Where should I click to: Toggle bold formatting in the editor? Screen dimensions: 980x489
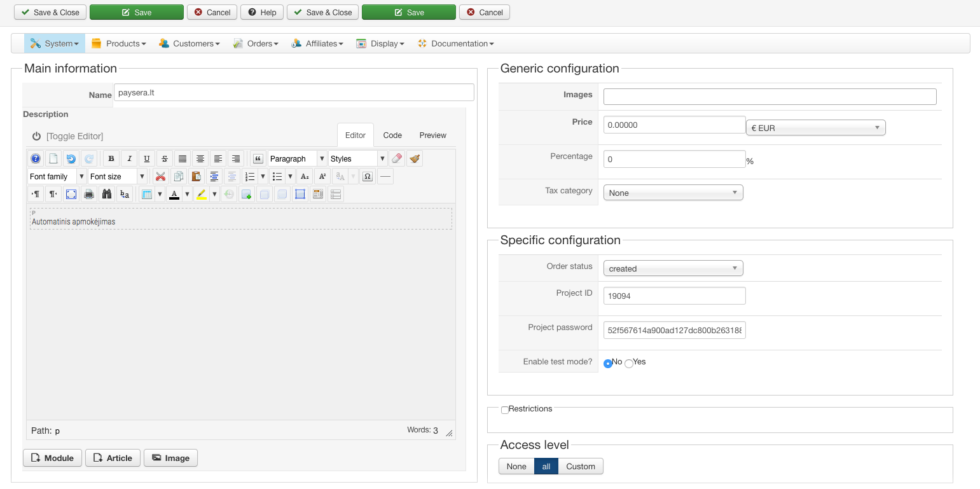[x=111, y=159]
